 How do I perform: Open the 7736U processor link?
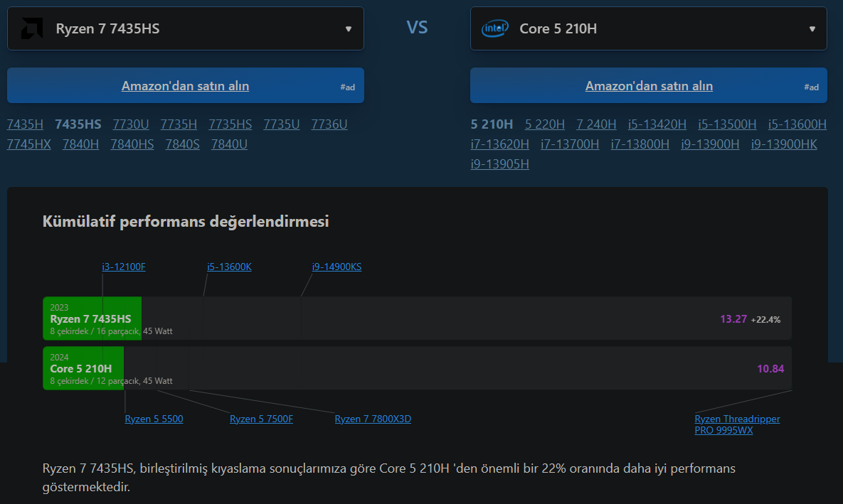(x=329, y=124)
